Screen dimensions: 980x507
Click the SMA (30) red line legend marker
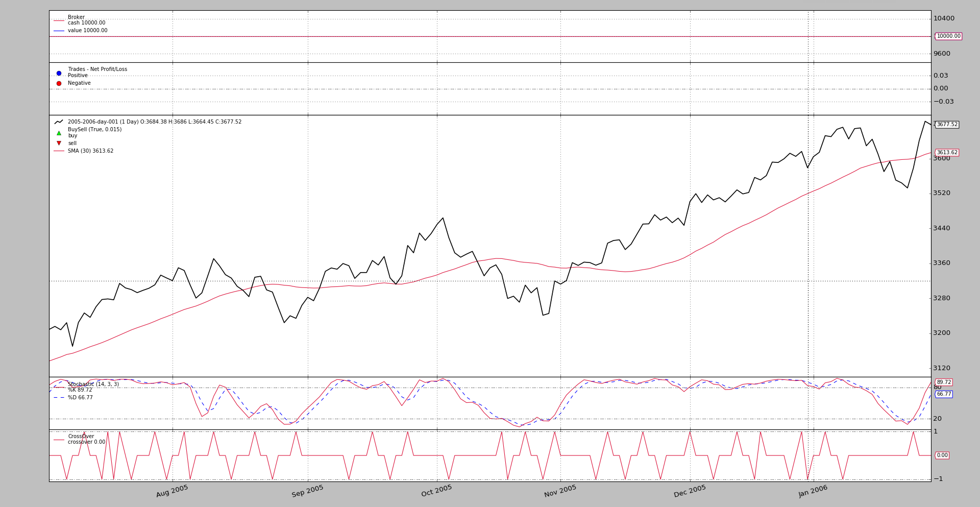(59, 151)
